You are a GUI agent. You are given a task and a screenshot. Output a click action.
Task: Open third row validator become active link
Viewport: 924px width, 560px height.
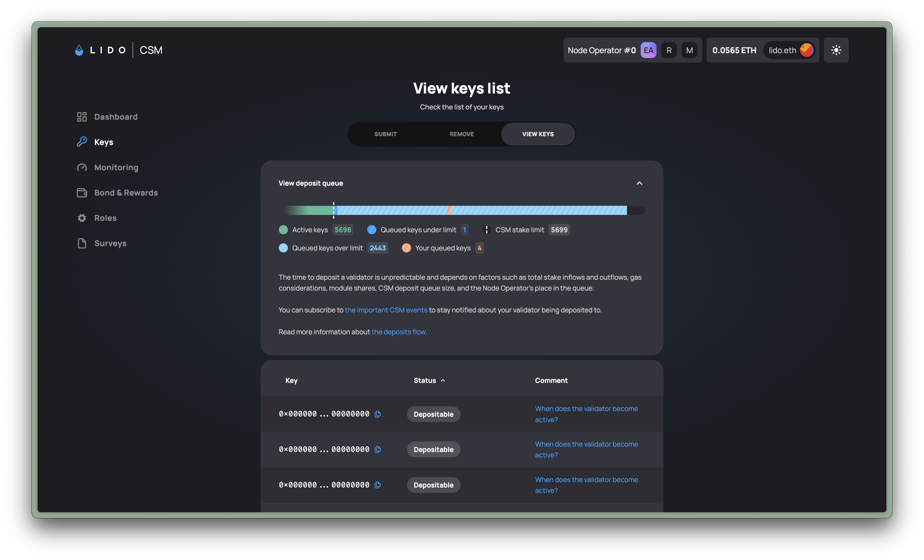click(x=586, y=485)
